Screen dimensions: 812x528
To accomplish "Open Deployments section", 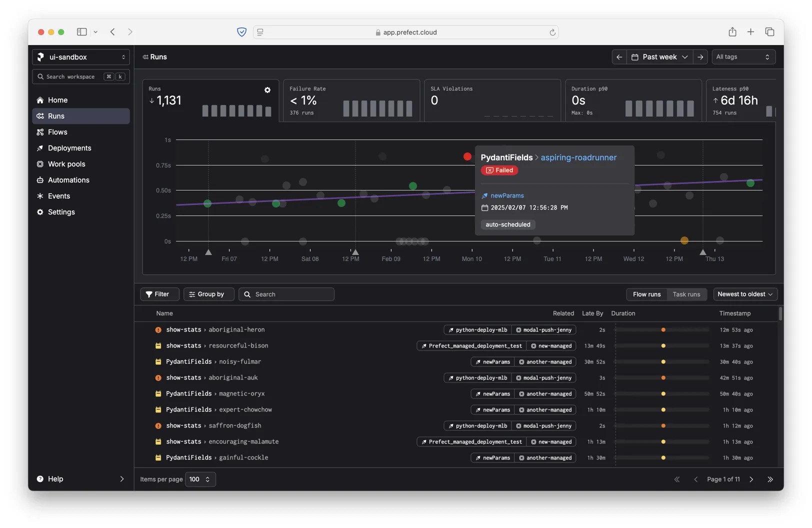I will [x=80, y=148].
